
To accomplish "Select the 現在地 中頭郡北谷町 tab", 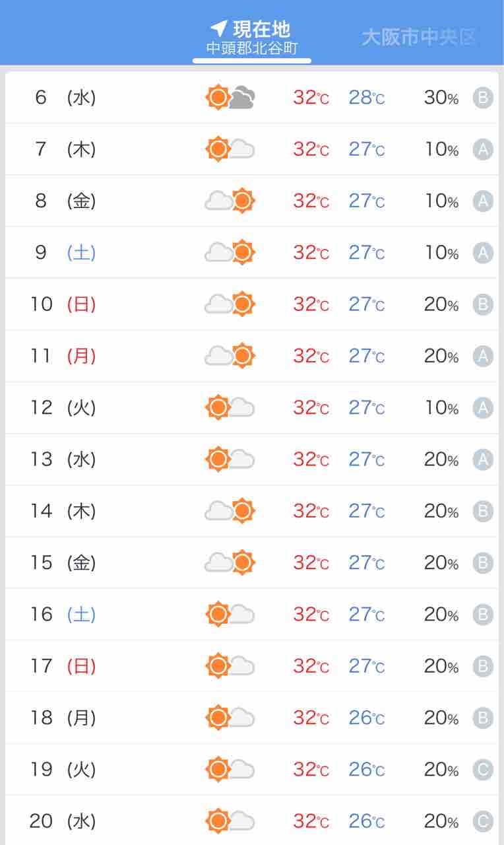I will pos(252,38).
